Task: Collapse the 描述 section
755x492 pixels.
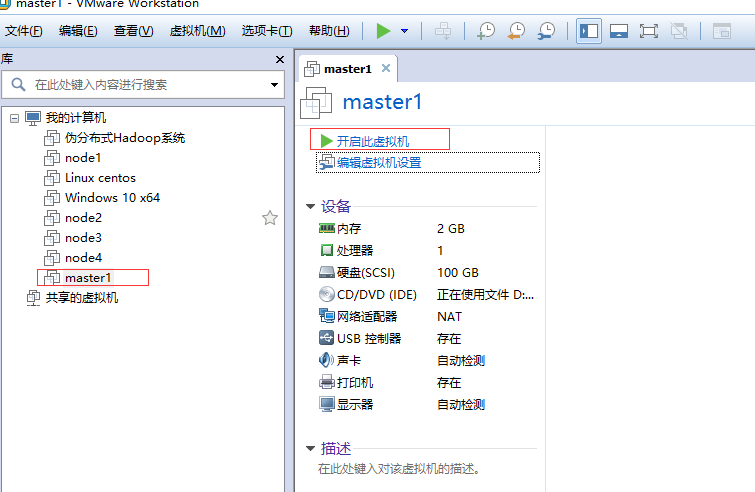Action: [310, 449]
